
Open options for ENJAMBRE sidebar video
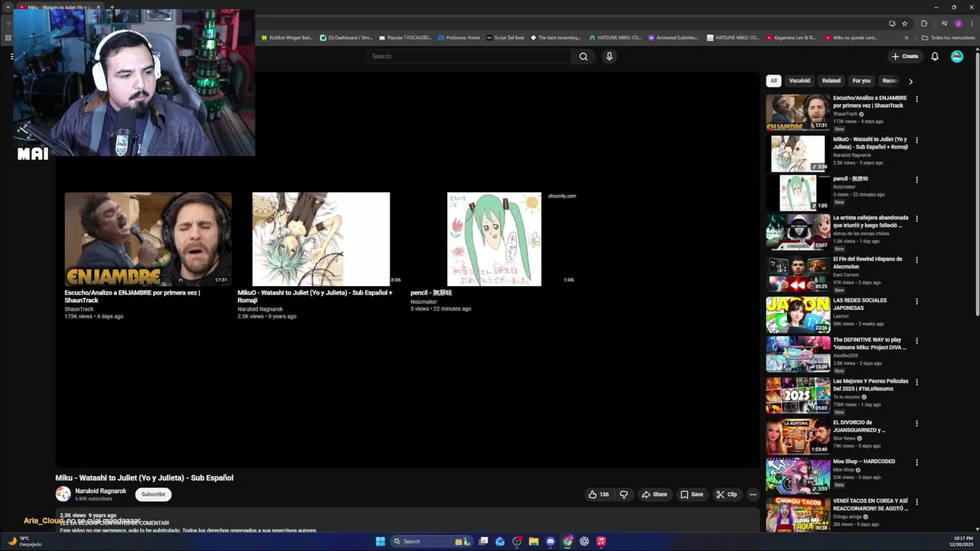pos(916,99)
